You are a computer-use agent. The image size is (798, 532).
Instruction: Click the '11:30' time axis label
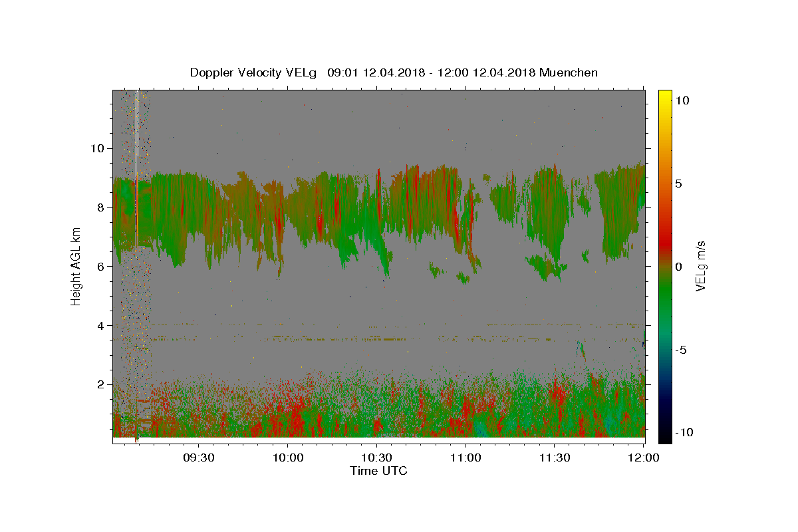(555, 458)
